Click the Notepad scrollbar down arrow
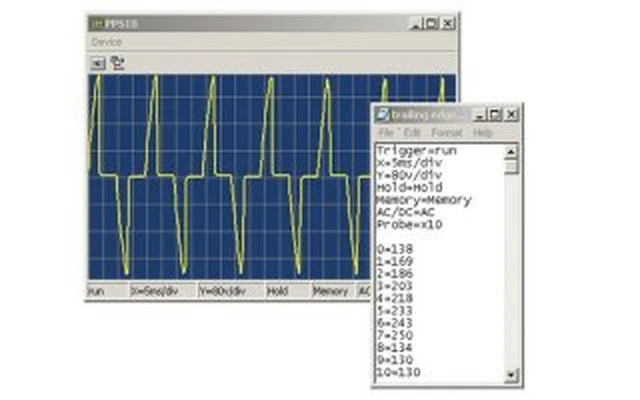The image size is (640, 400). 511,375
